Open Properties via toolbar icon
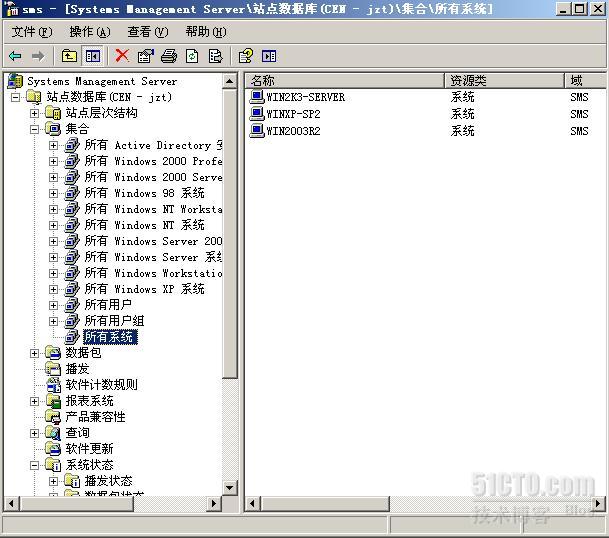The width and height of the screenshot is (609, 538). tap(146, 56)
